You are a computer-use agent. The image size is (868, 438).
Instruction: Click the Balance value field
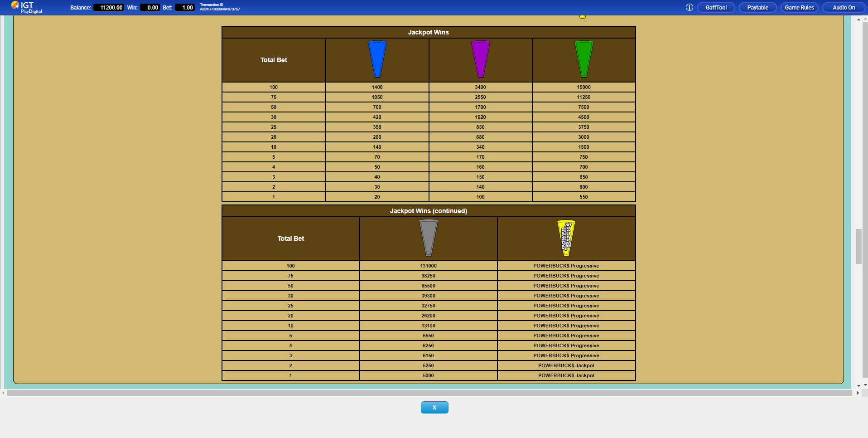[109, 8]
